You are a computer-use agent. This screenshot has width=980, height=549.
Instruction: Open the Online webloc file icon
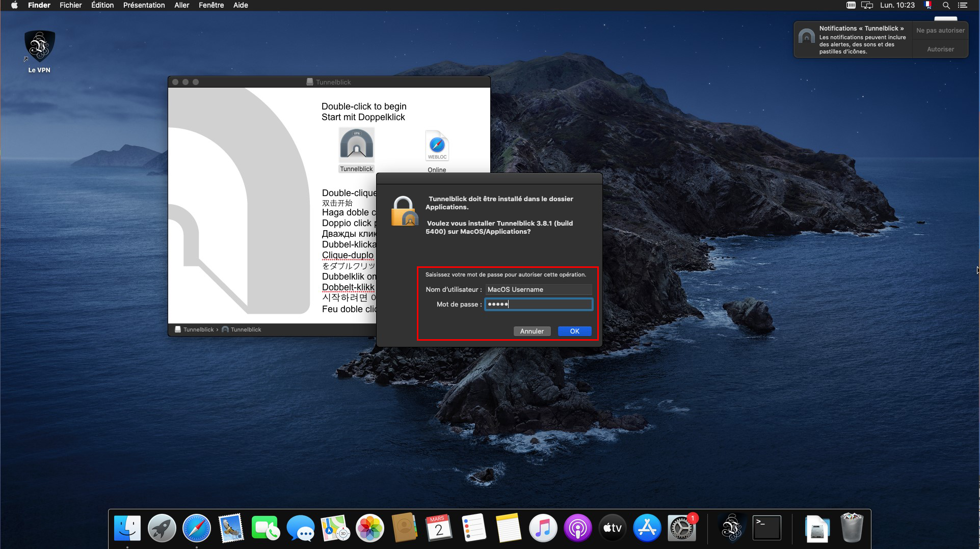[437, 147]
